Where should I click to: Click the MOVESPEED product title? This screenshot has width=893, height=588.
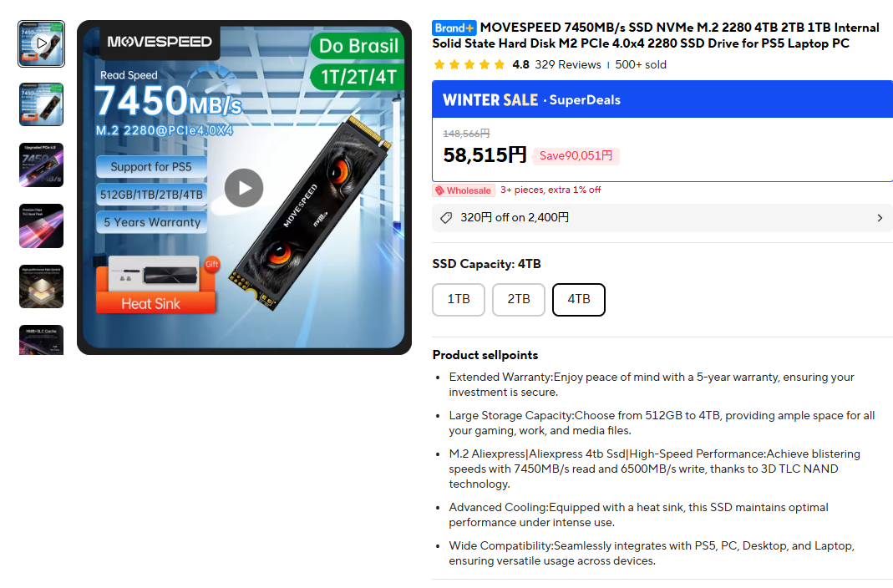coord(656,36)
